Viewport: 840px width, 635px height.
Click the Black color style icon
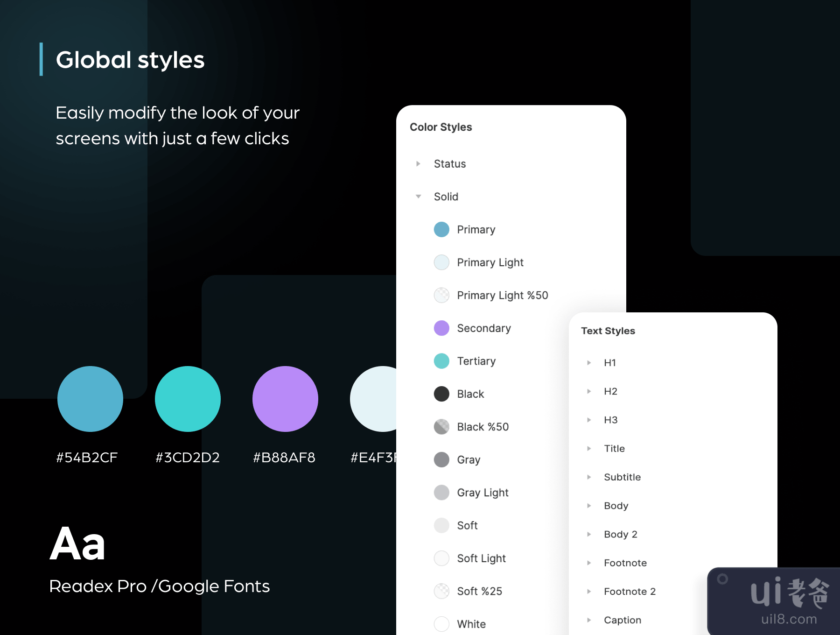coord(441,394)
